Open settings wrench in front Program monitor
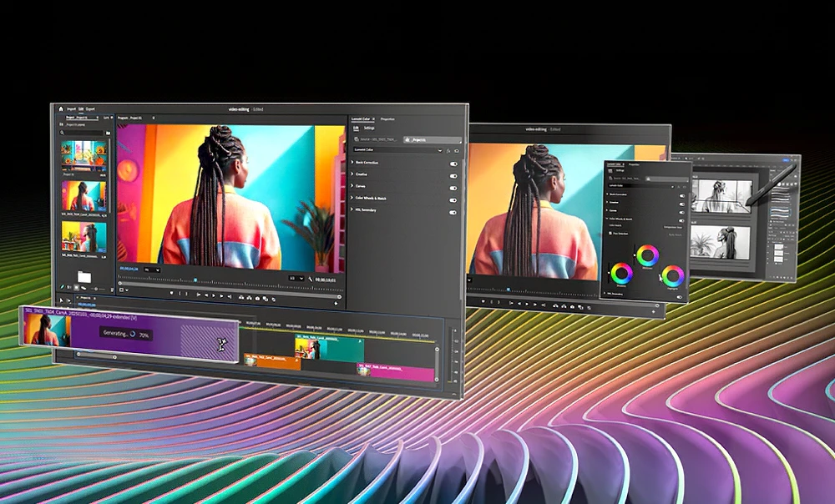The height and width of the screenshot is (504, 835). coord(311,279)
